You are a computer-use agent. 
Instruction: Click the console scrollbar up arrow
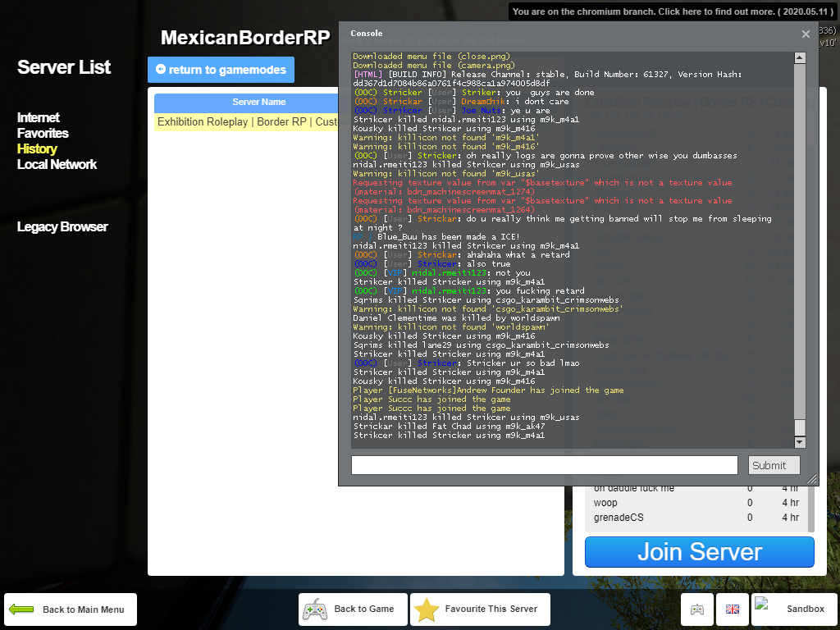[800, 58]
